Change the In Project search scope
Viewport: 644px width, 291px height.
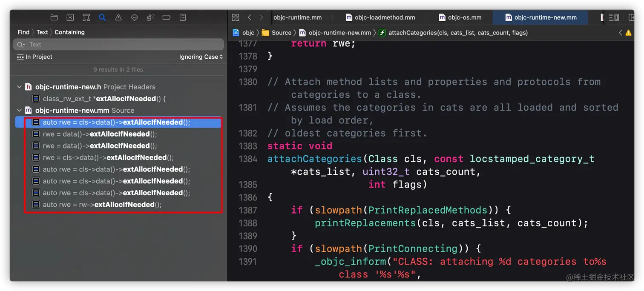point(34,57)
